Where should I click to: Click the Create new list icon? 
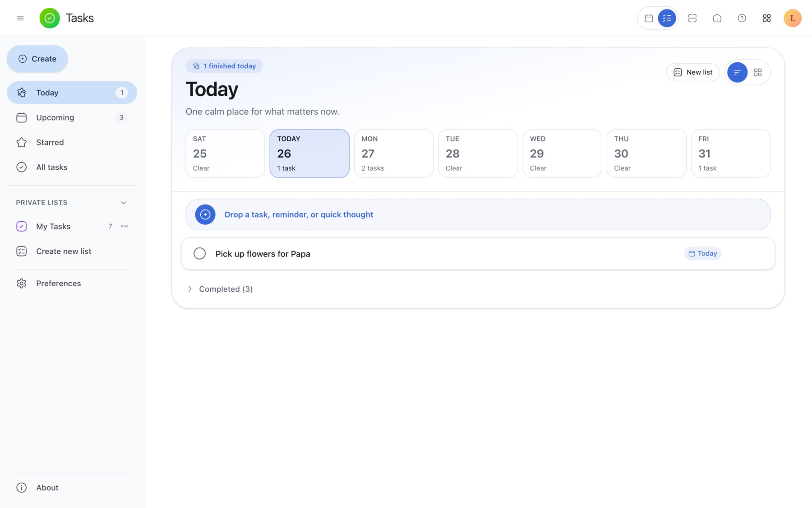click(22, 251)
